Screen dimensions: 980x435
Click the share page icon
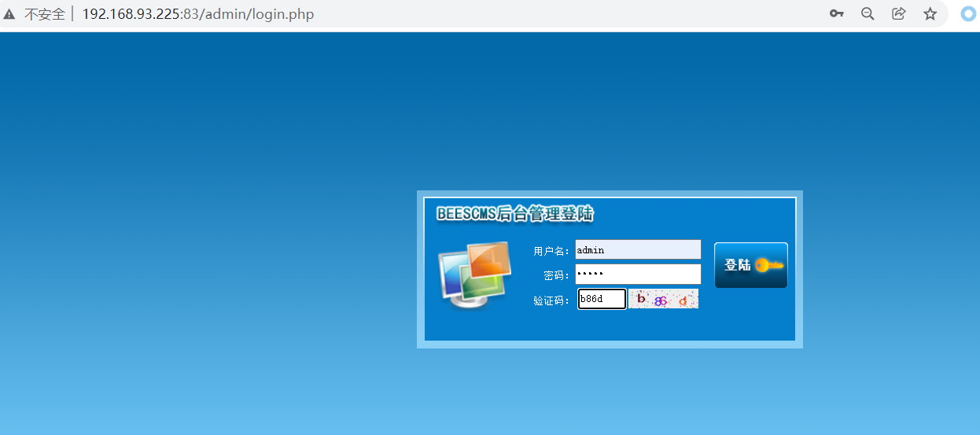(x=899, y=13)
